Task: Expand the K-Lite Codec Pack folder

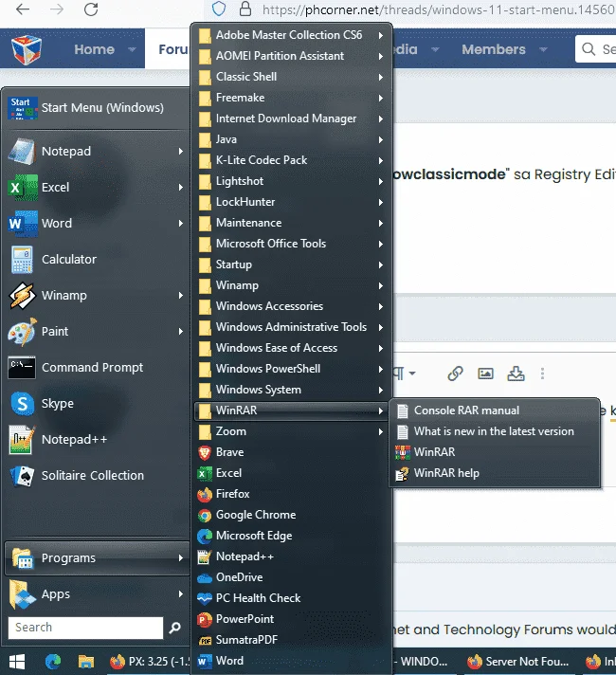Action: click(x=292, y=160)
